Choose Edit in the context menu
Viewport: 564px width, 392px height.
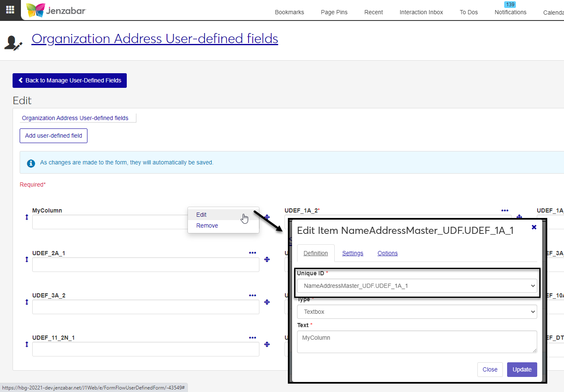click(201, 215)
